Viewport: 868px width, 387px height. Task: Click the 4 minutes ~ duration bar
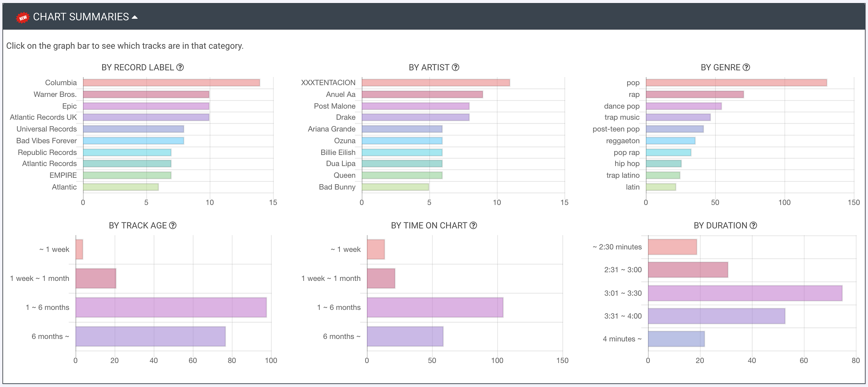click(x=676, y=339)
